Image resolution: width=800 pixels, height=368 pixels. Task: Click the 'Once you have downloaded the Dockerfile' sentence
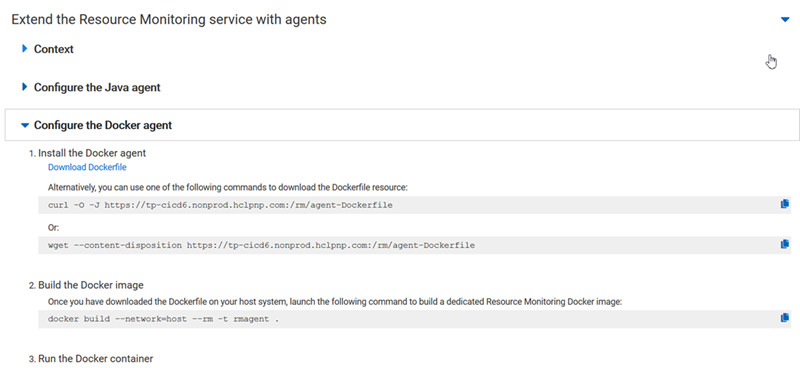(335, 302)
